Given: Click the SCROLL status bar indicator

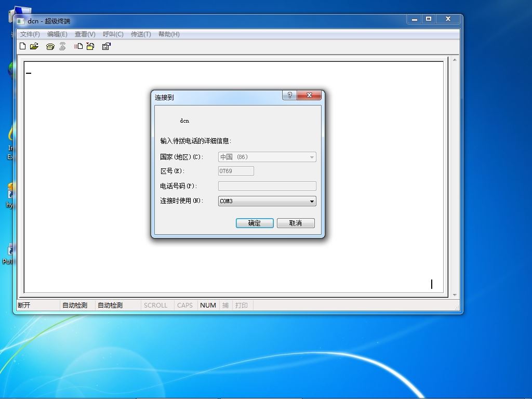Looking at the screenshot, I should pos(155,305).
